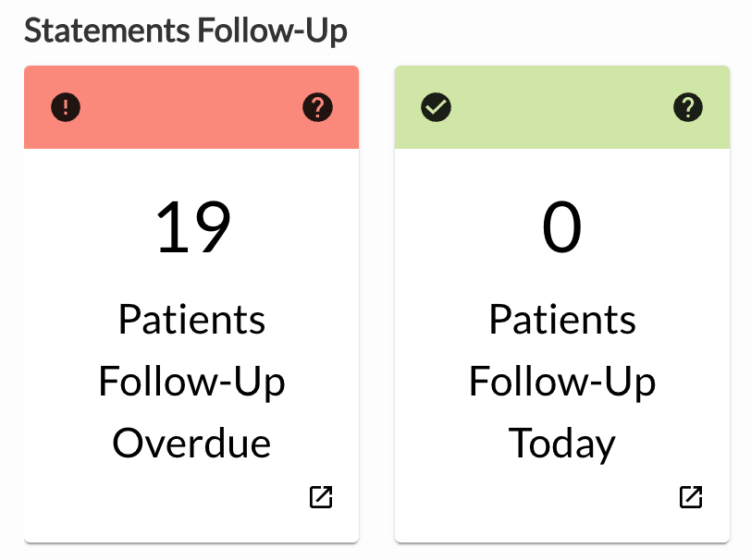Select the 0 patients today count

click(x=561, y=226)
